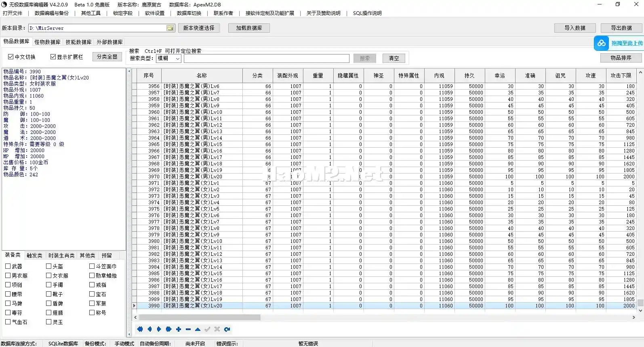Click the edit record triangle icon
644x347 pixels.
pos(198,329)
